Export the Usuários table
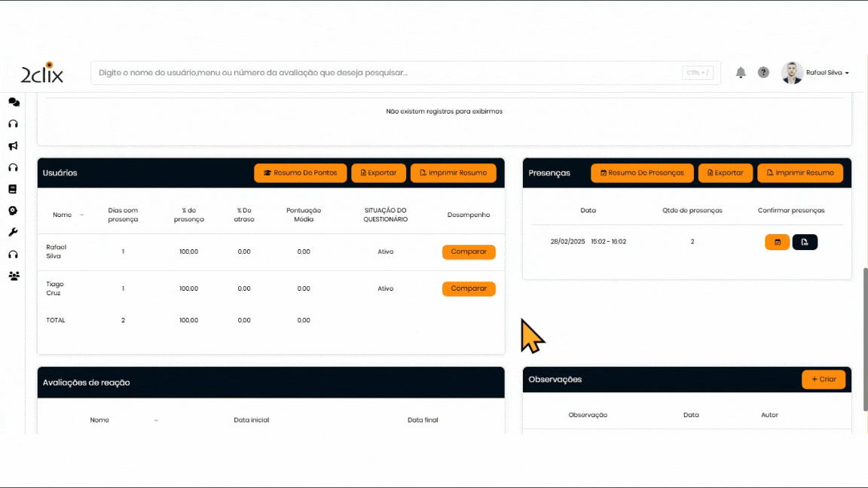 pyautogui.click(x=378, y=173)
